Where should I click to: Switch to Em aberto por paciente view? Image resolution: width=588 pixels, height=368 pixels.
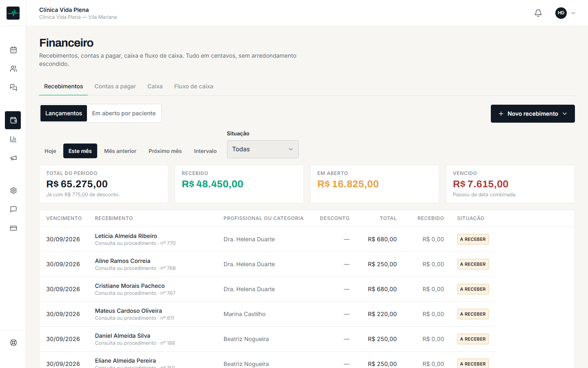[x=124, y=113]
